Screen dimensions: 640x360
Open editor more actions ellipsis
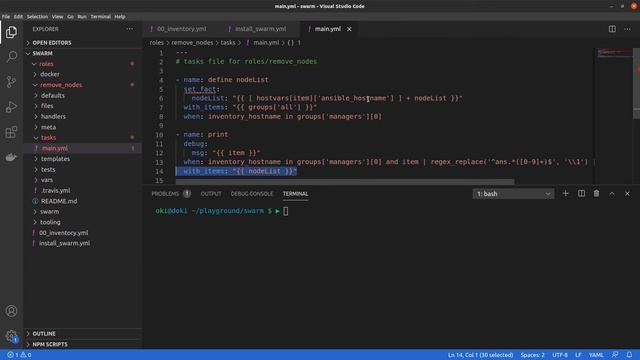[x=627, y=29]
